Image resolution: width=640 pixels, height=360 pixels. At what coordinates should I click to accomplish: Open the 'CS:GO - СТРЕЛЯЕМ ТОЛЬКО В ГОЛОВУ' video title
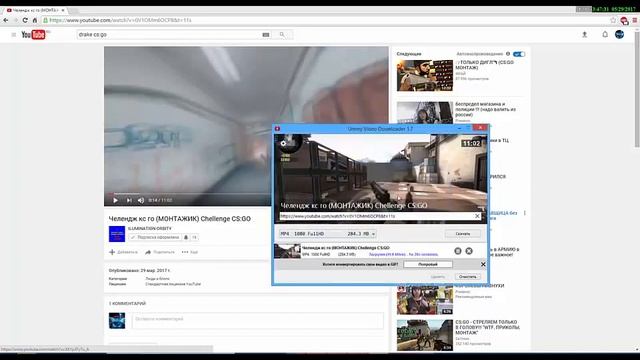(487, 327)
